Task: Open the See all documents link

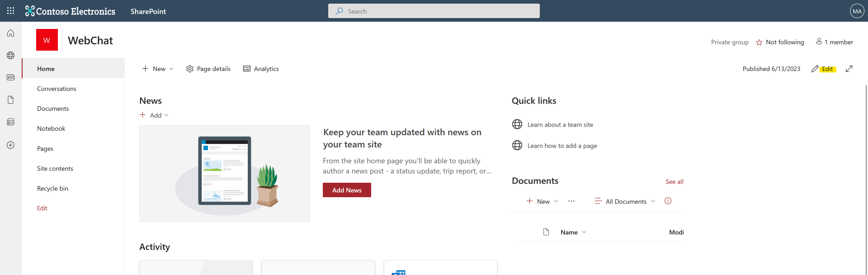Action: pos(674,181)
